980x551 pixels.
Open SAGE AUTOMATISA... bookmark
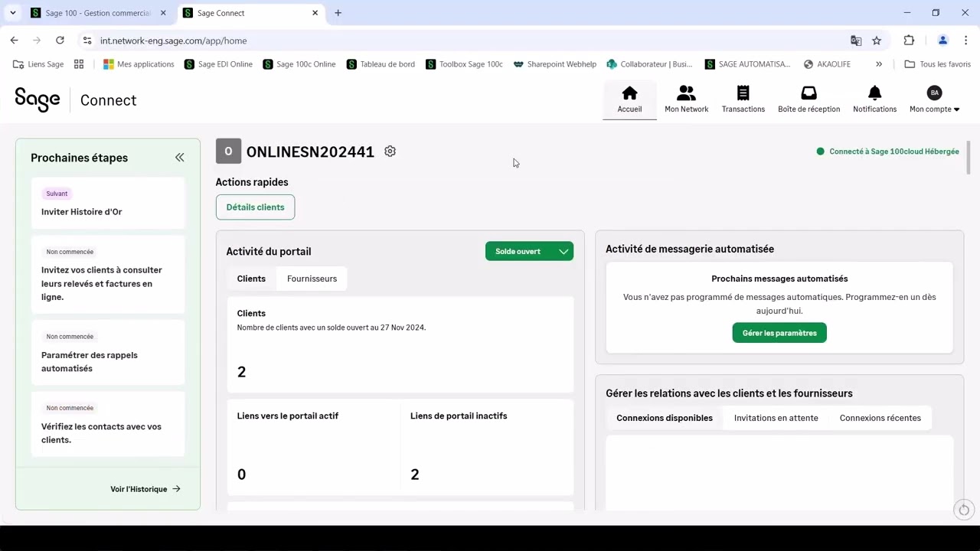pyautogui.click(x=747, y=64)
